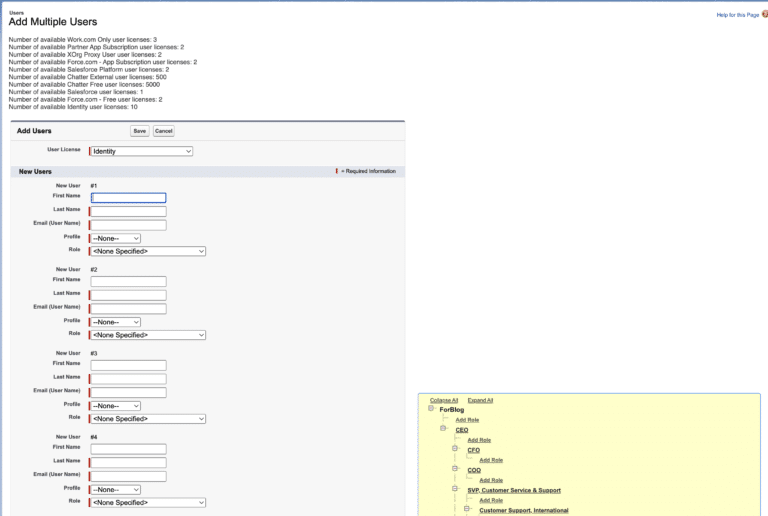Focus First Name field for New User #3
Screen dimensions: 768x516
tap(128, 365)
